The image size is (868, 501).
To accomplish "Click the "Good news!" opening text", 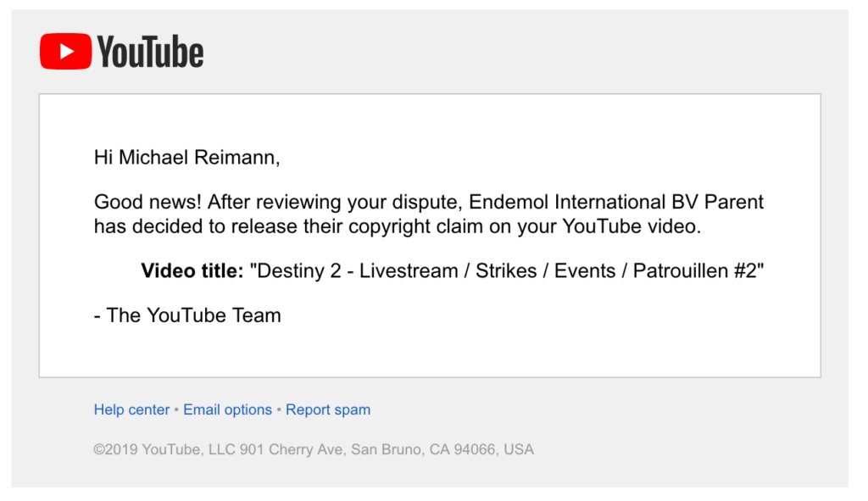I will pos(147,202).
